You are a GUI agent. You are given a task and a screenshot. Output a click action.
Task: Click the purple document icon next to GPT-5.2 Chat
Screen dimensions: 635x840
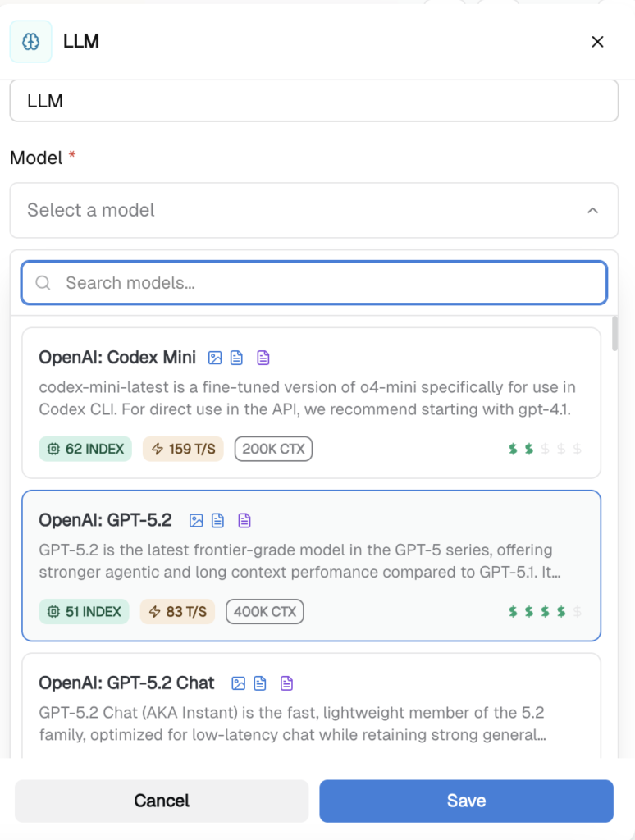pyautogui.click(x=286, y=682)
